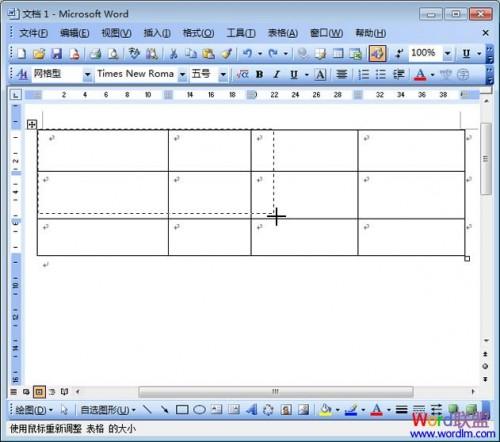Click the Print Preview icon
This screenshot has height=442, width=500.
coord(114,54)
